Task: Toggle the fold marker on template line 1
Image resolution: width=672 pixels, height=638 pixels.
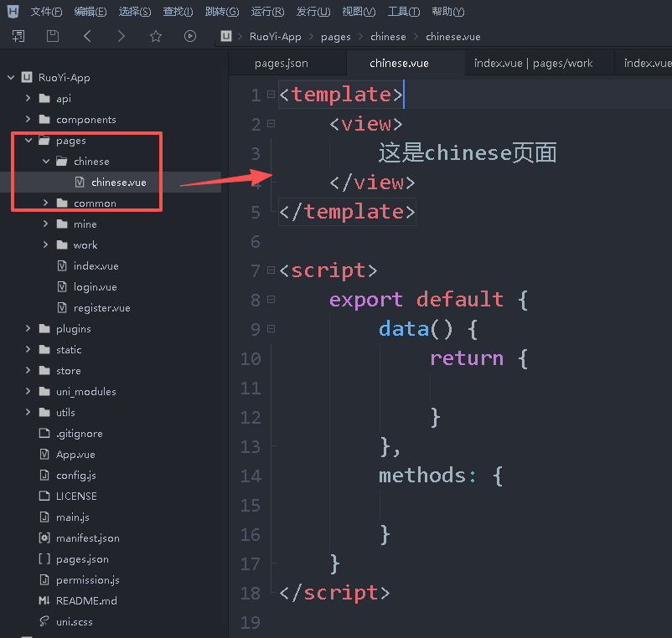Action: pyautogui.click(x=271, y=95)
